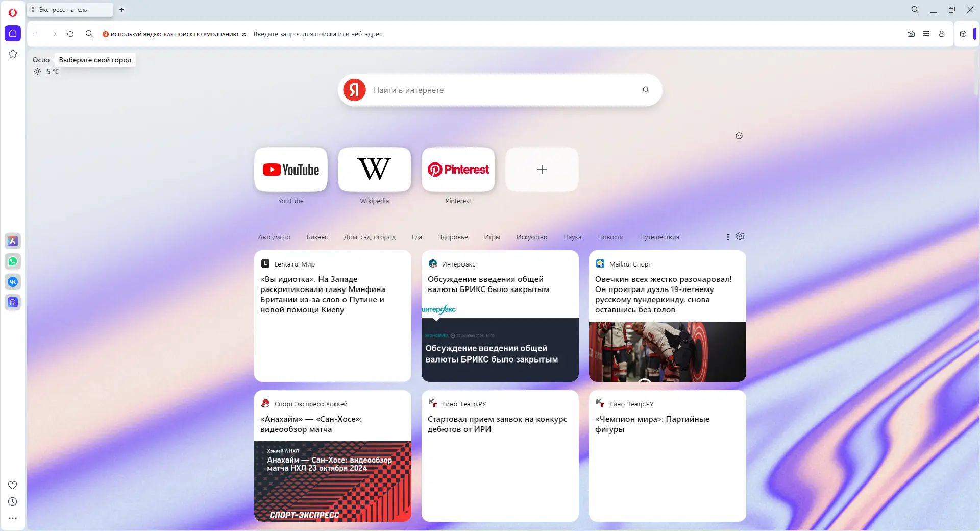
Task: Search open tabs with magnifier icon
Action: coord(915,10)
